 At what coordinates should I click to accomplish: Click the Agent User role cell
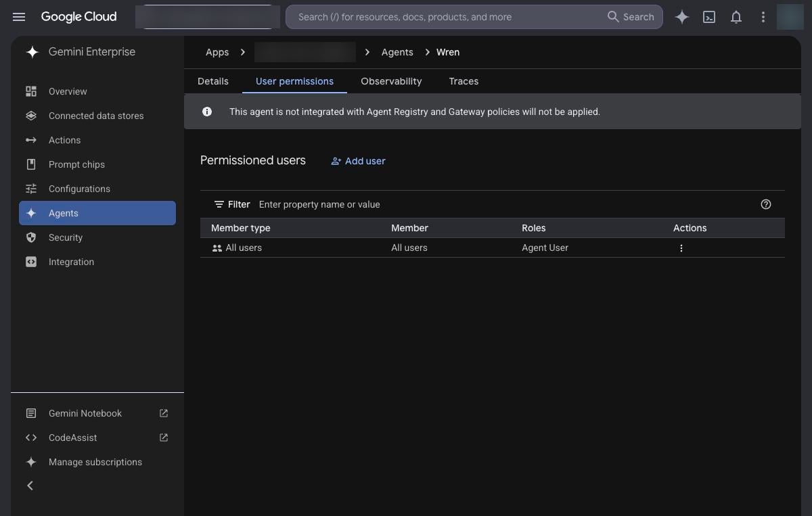click(545, 248)
